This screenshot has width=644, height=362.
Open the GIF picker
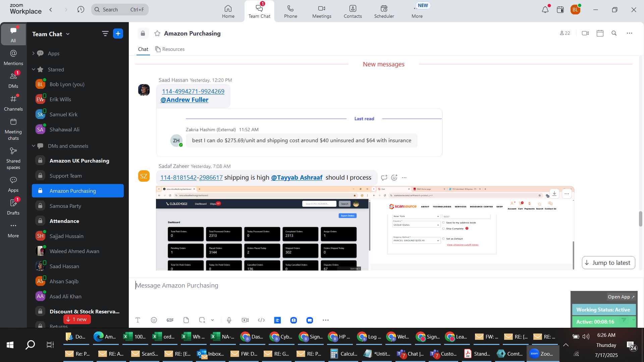[x=170, y=320]
